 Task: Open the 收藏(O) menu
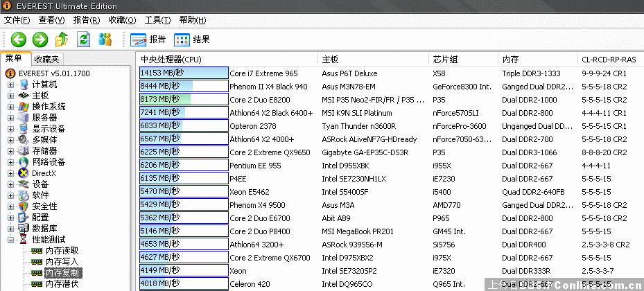(123, 20)
